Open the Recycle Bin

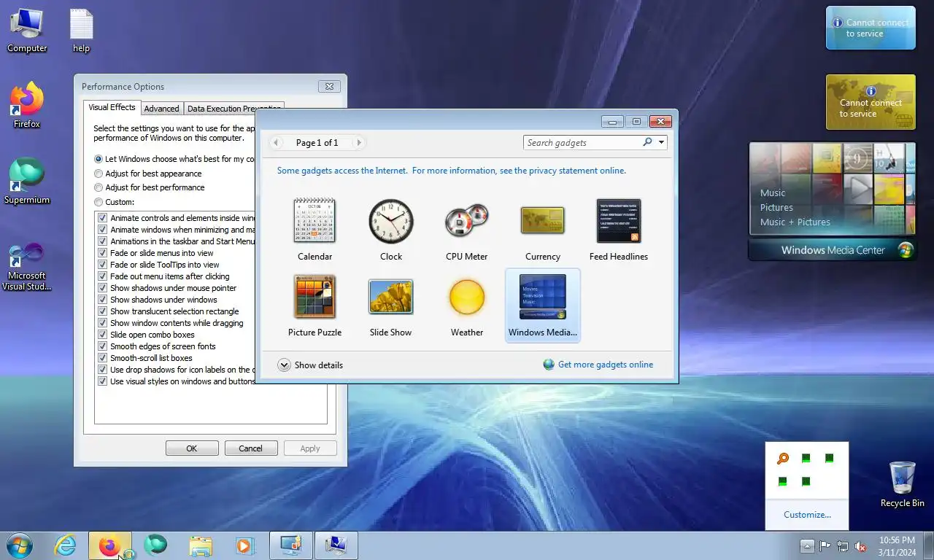click(903, 484)
